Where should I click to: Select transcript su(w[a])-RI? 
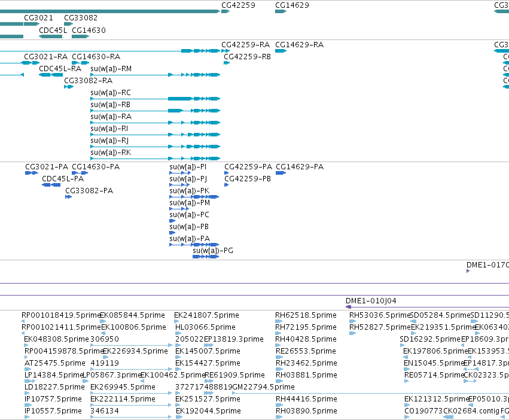(109, 129)
